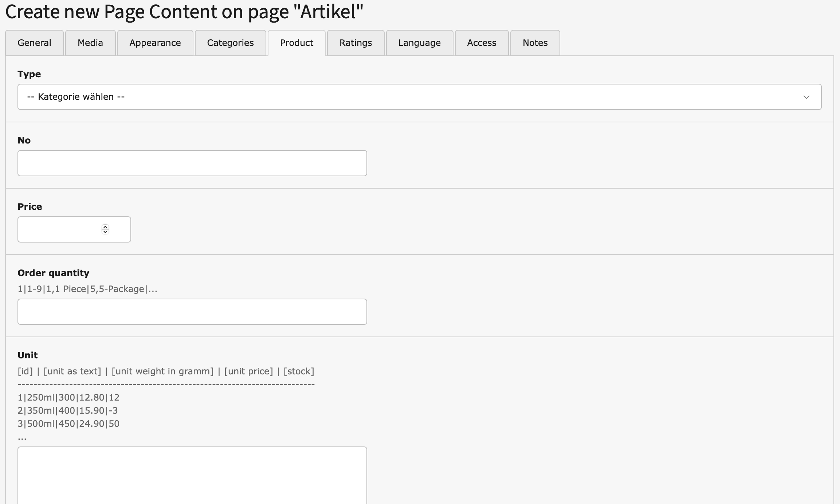
Task: Open the Ratings tab
Action: (x=356, y=43)
